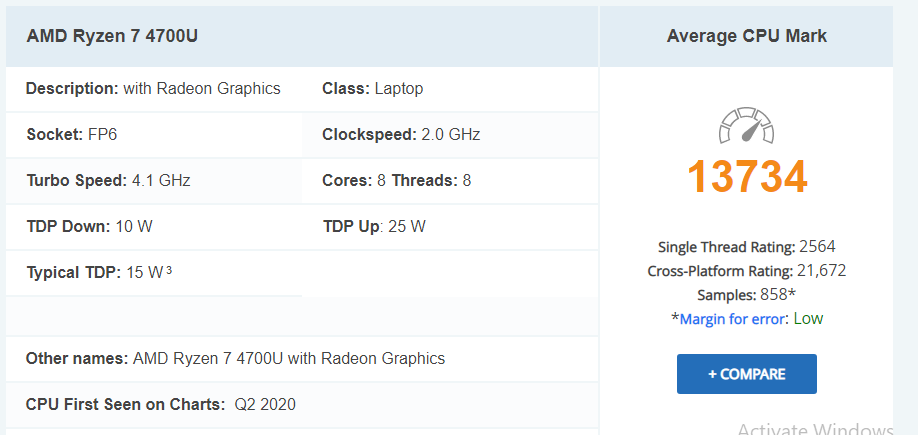Click the speedometer gauge icon

[x=746, y=125]
